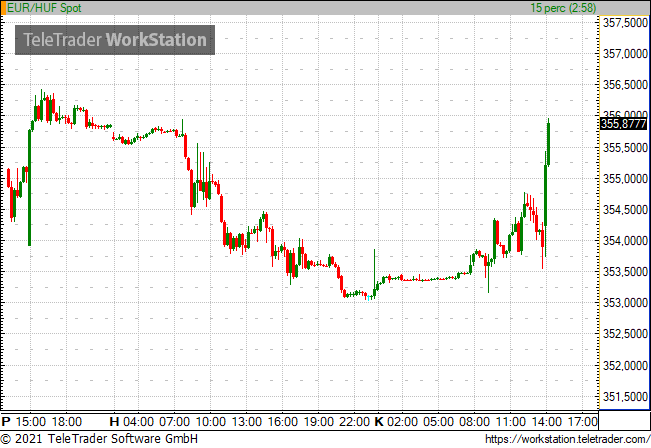Click the 22:00 time axis label
The image size is (651, 448).
click(355, 422)
